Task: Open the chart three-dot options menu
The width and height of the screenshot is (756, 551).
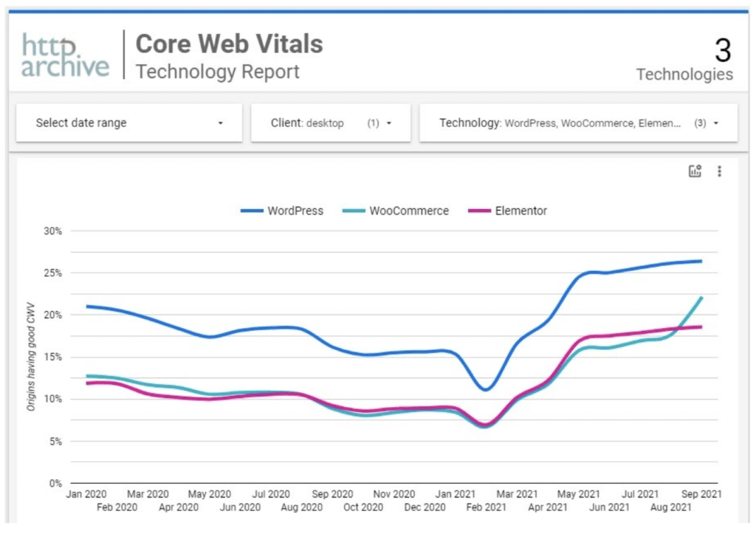Action: tap(719, 171)
